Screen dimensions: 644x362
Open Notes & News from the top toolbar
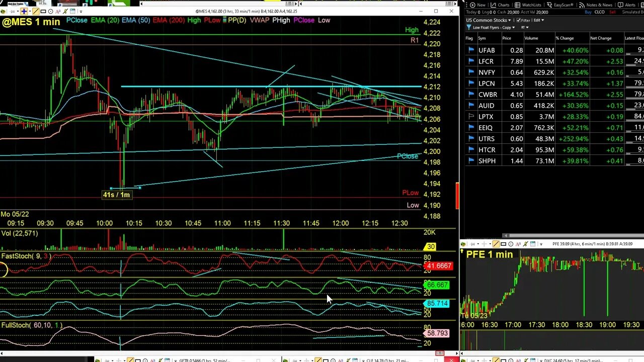pos(595,5)
